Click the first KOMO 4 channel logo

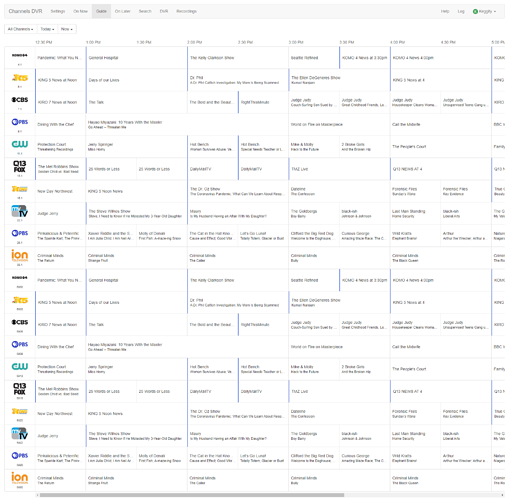coord(20,55)
